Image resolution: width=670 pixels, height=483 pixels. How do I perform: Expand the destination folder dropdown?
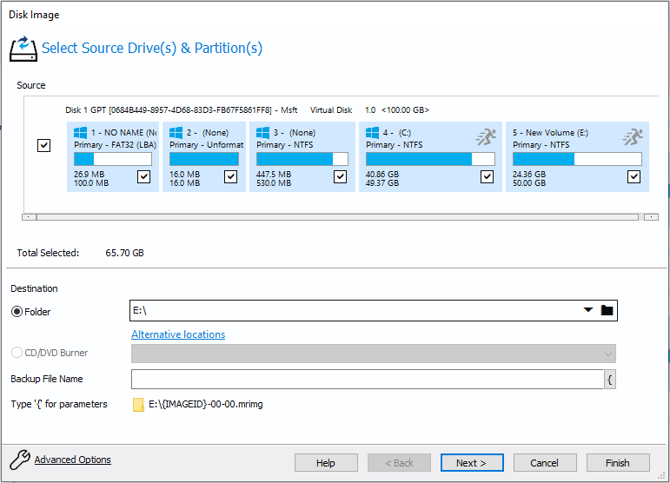(588, 311)
